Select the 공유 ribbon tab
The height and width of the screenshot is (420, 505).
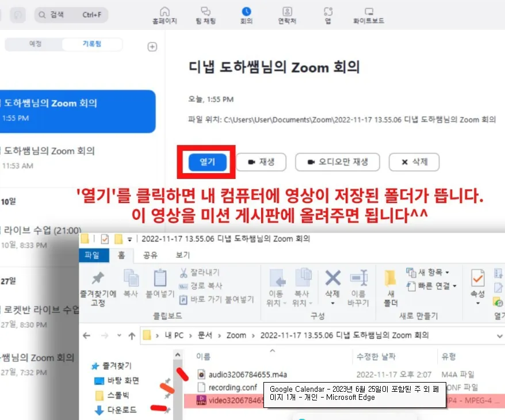point(150,255)
